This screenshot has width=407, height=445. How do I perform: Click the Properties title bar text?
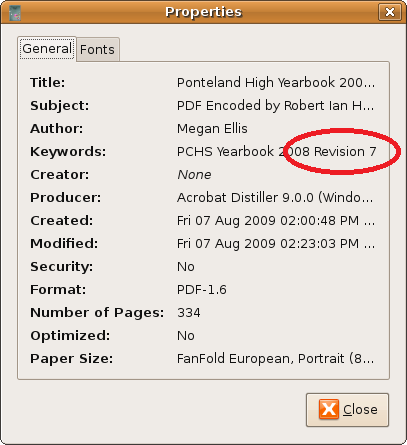click(x=203, y=12)
